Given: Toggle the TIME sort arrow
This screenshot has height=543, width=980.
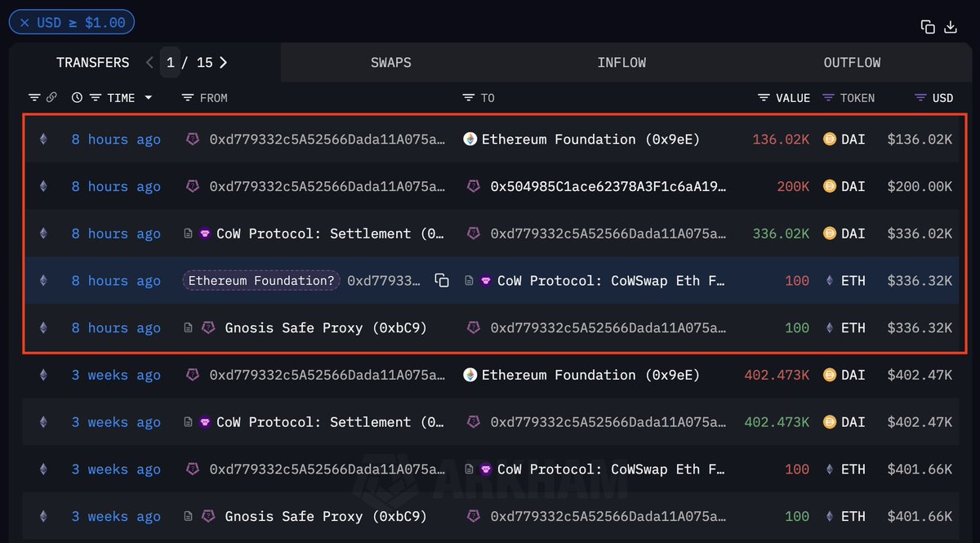Looking at the screenshot, I should [x=148, y=98].
